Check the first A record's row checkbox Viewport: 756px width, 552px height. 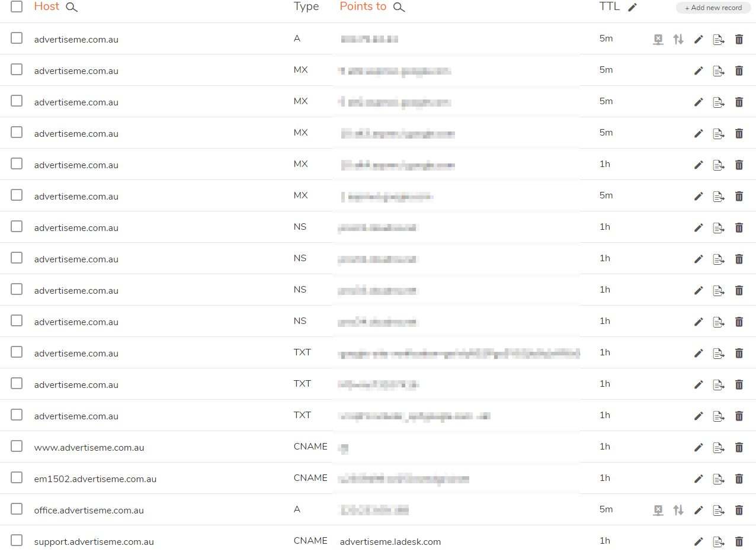16,38
